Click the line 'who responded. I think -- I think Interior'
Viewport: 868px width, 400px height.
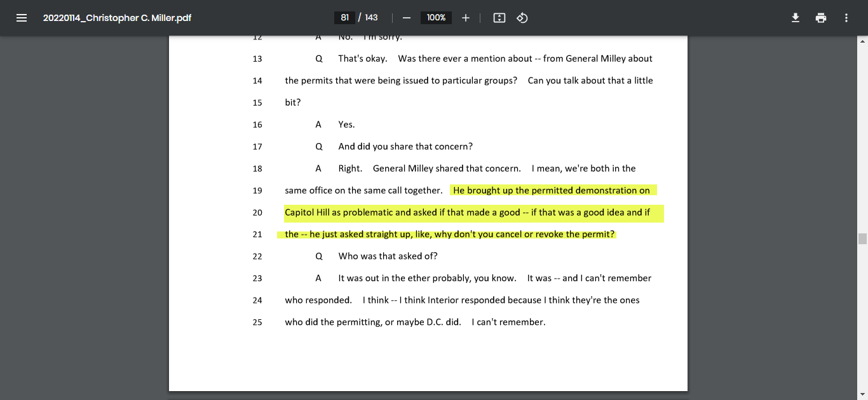[x=462, y=300]
